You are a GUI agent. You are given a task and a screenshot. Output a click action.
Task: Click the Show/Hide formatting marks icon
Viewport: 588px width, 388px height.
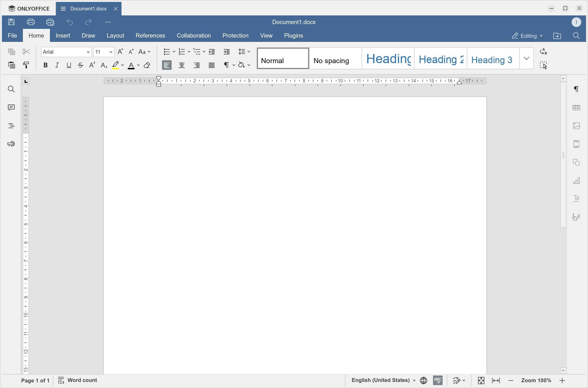(226, 66)
